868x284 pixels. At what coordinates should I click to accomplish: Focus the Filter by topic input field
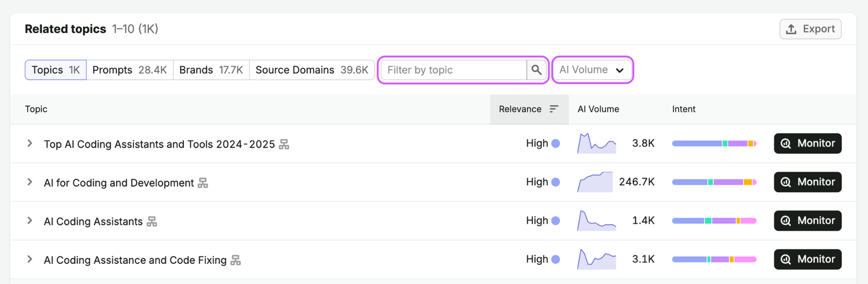coord(454,70)
